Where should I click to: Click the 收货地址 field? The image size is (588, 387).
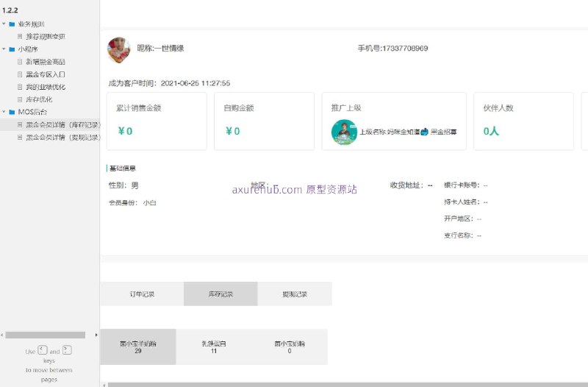click(x=411, y=185)
